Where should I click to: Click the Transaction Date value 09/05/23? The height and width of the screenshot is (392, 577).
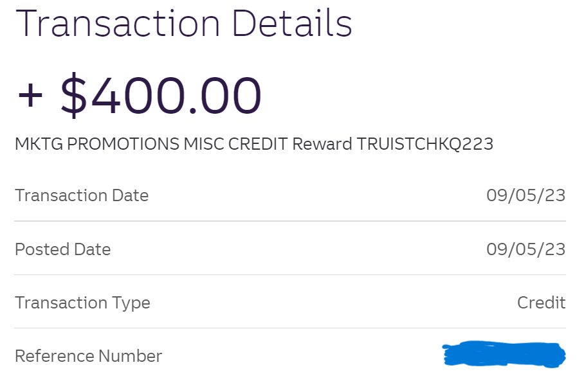pos(526,195)
